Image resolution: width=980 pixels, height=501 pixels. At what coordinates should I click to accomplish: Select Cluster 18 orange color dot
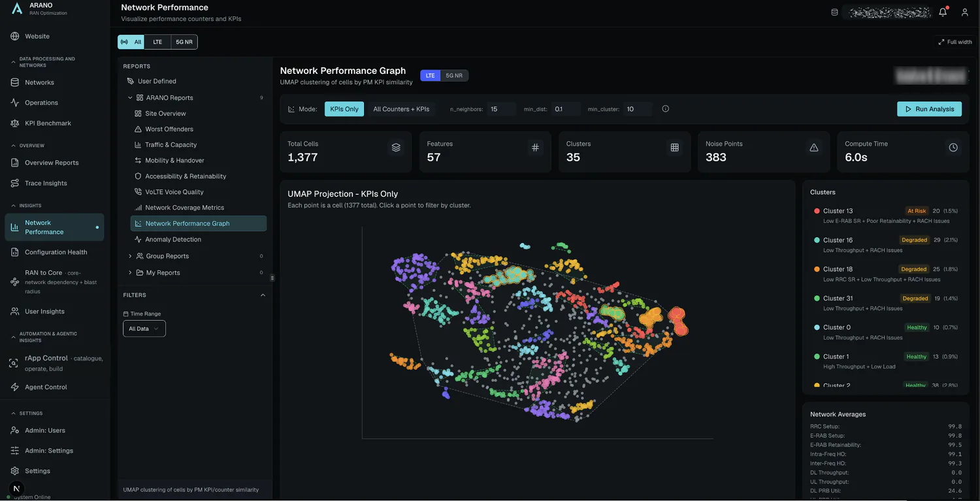pyautogui.click(x=817, y=269)
